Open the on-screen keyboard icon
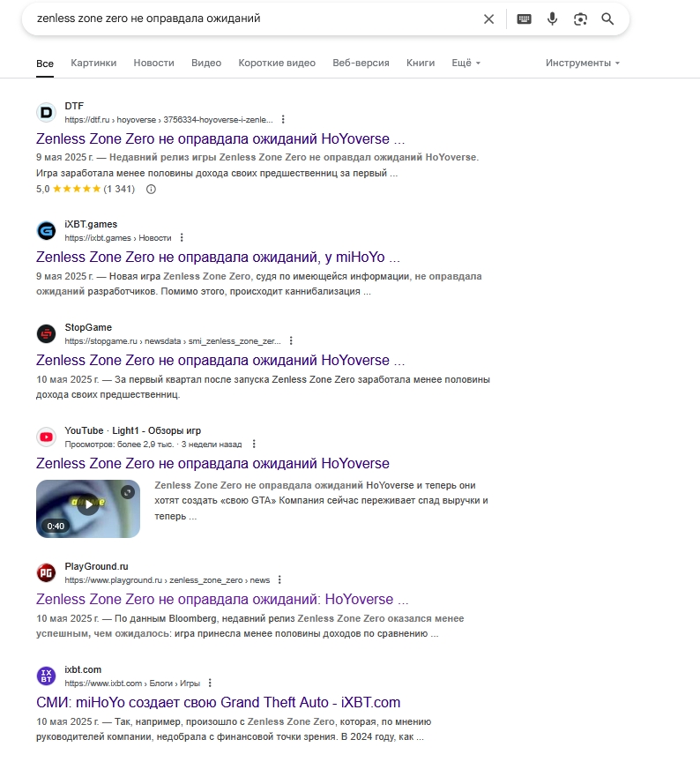Screen dimensions: 700x762 coord(524,19)
